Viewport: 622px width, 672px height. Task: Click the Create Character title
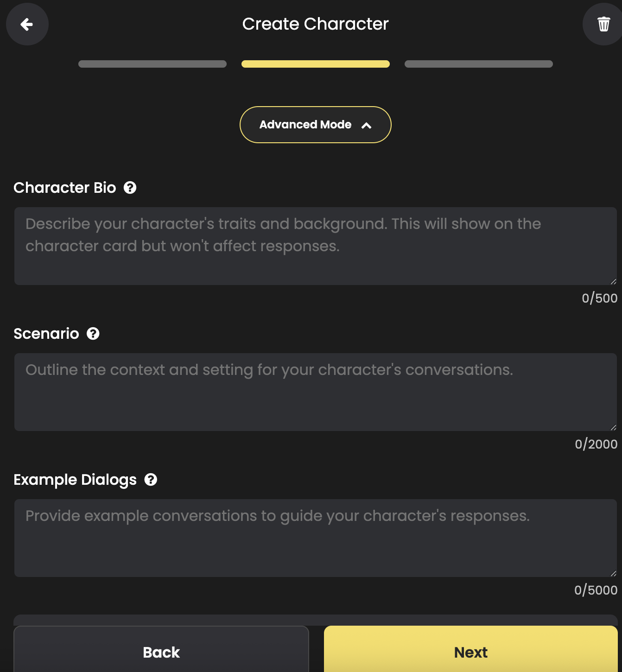pos(315,24)
